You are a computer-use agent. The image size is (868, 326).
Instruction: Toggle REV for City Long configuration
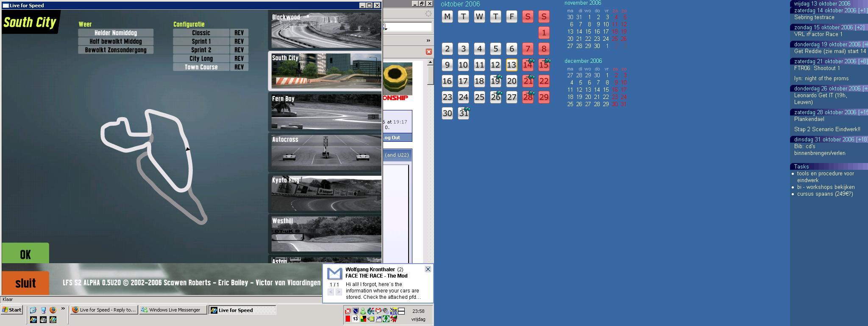(239, 58)
